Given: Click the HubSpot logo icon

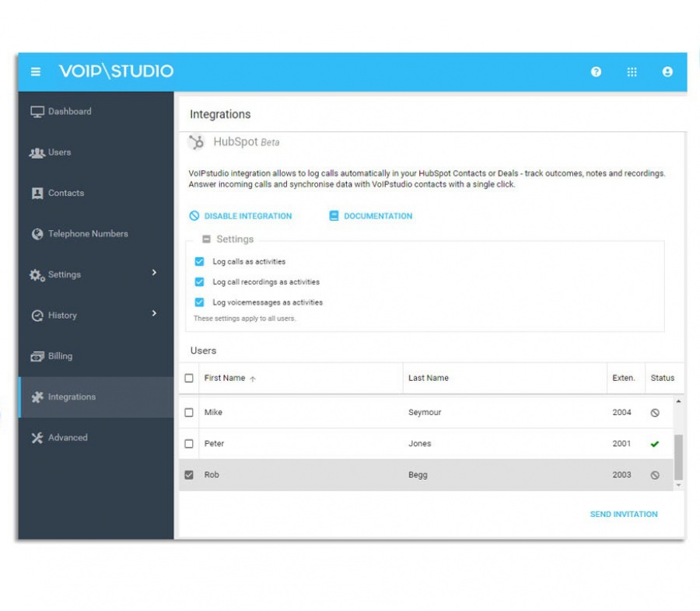Looking at the screenshot, I should 198,142.
